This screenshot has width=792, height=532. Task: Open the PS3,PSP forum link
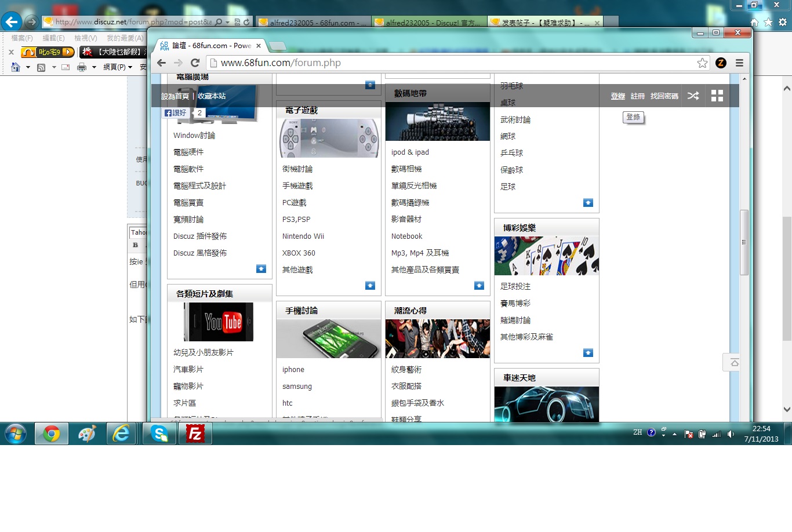(x=296, y=219)
